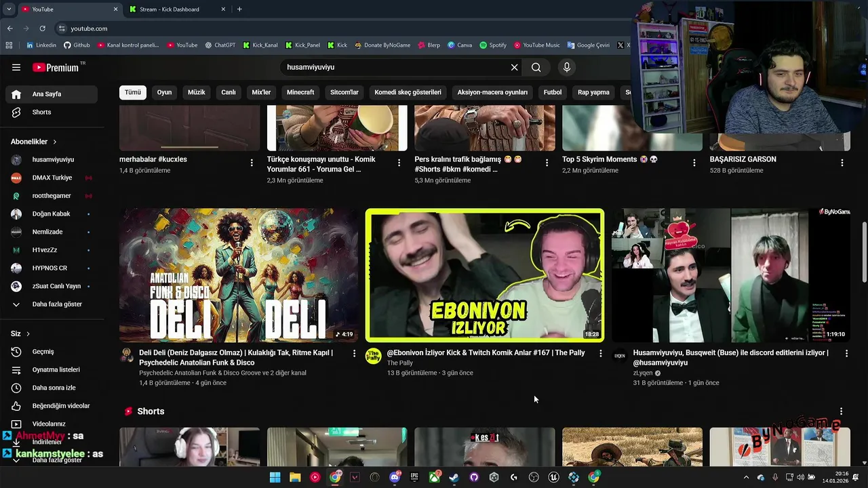The width and height of the screenshot is (868, 488).
Task: Go back with Chrome's back arrow
Action: point(9,28)
